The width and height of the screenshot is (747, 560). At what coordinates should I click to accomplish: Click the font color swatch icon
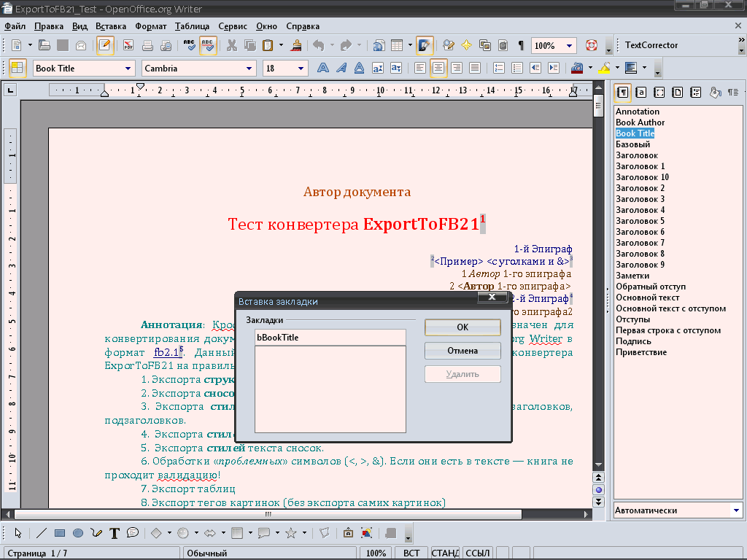click(578, 69)
